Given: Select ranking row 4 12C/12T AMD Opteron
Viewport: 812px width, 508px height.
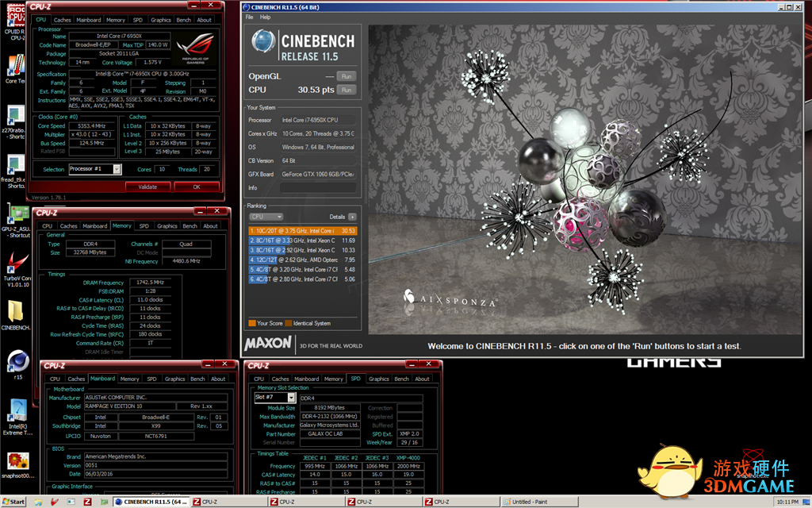Looking at the screenshot, I should (302, 260).
